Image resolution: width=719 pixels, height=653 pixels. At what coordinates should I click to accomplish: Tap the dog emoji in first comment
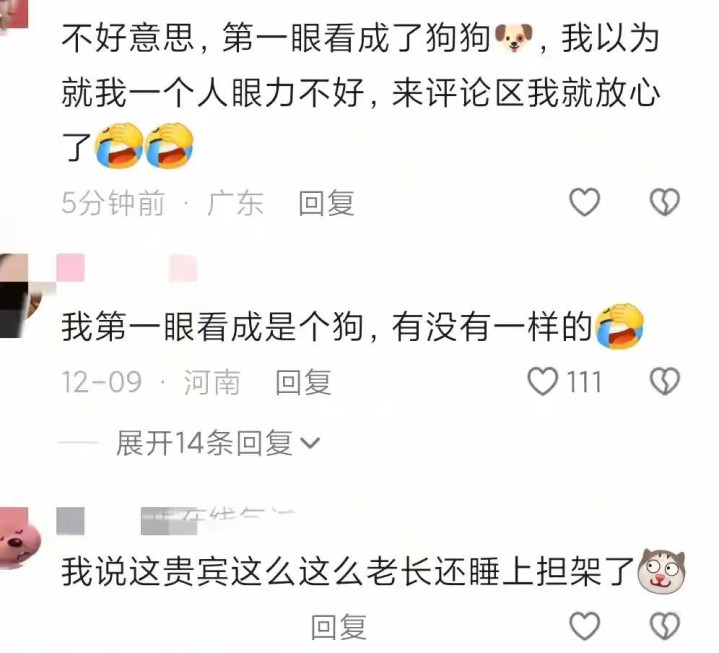(x=514, y=38)
